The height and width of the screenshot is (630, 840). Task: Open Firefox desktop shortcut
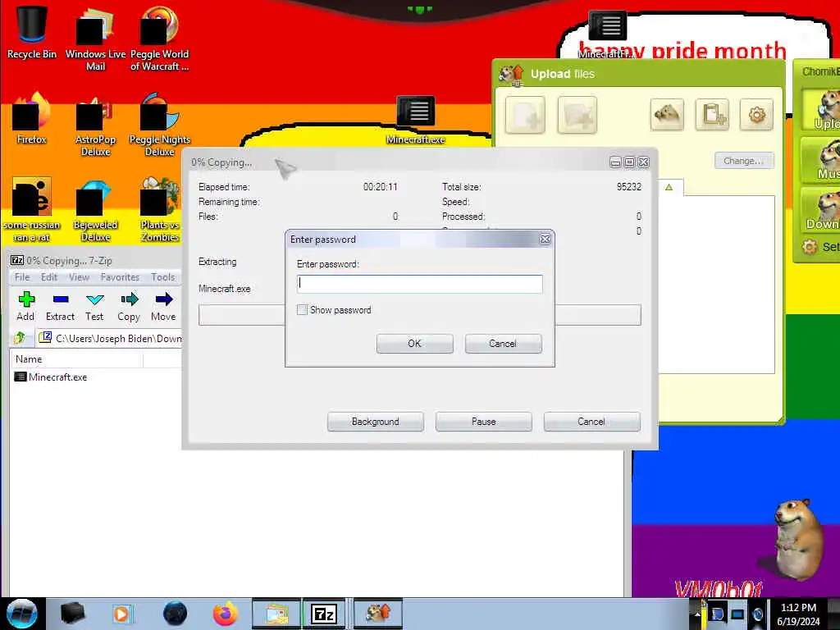tap(32, 118)
